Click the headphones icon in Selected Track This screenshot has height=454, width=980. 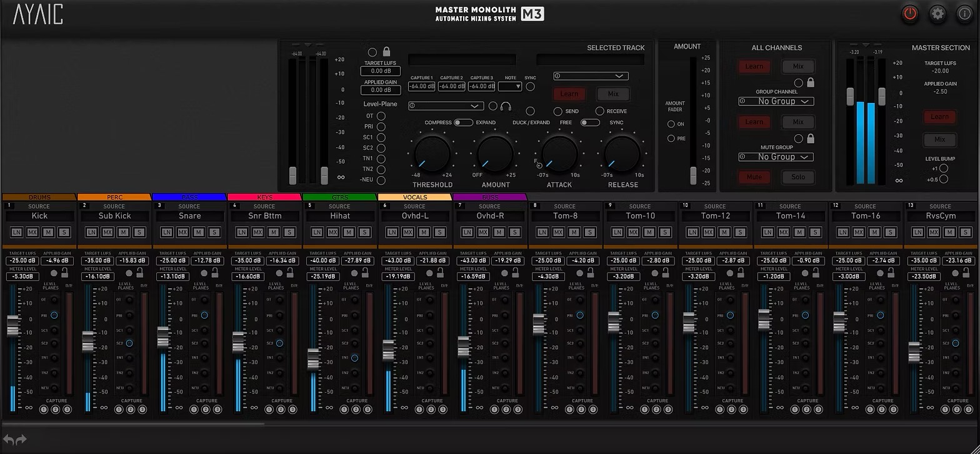click(x=506, y=106)
